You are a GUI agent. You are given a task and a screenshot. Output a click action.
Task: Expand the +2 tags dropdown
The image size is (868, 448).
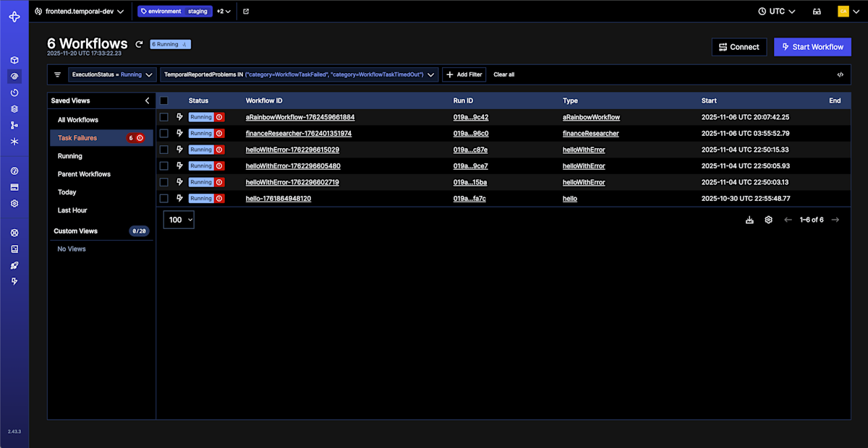click(x=224, y=12)
